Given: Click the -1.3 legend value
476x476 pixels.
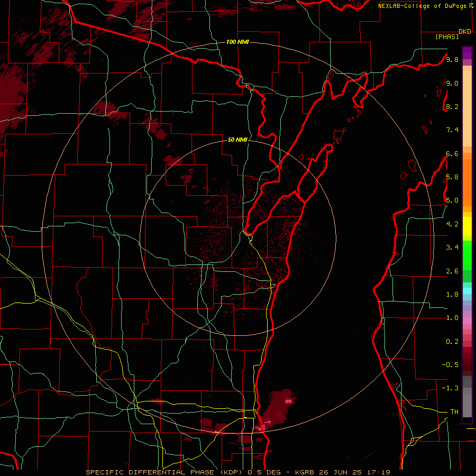Looking at the screenshot, I should click(450, 388).
